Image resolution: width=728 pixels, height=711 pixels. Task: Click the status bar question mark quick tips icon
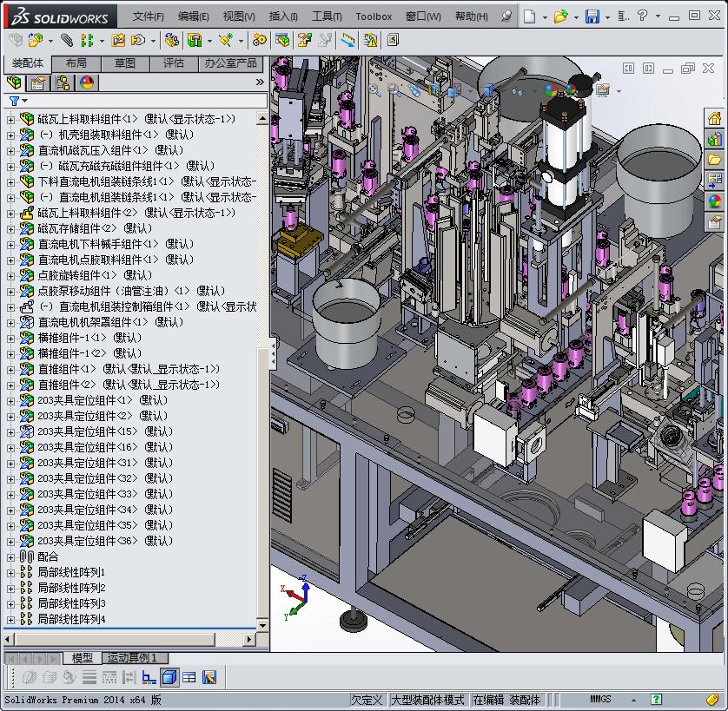pyautogui.click(x=656, y=700)
